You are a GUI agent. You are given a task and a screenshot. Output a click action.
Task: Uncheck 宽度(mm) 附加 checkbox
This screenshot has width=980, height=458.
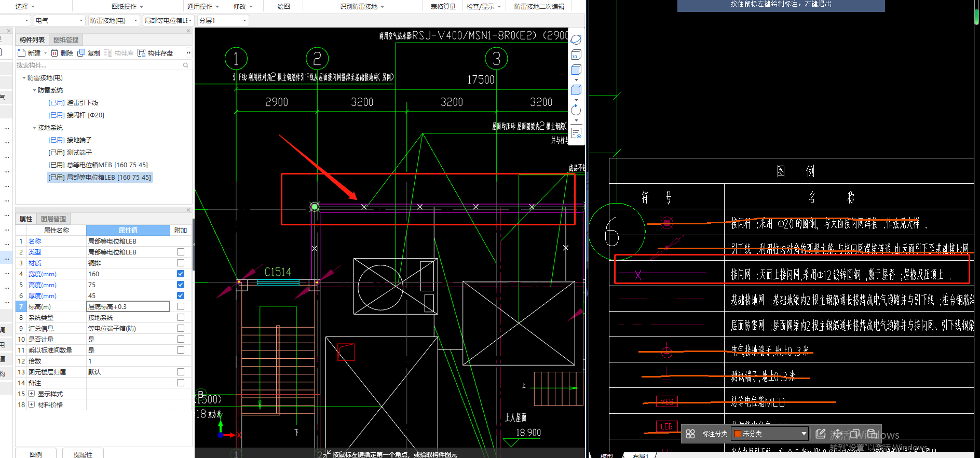[181, 274]
